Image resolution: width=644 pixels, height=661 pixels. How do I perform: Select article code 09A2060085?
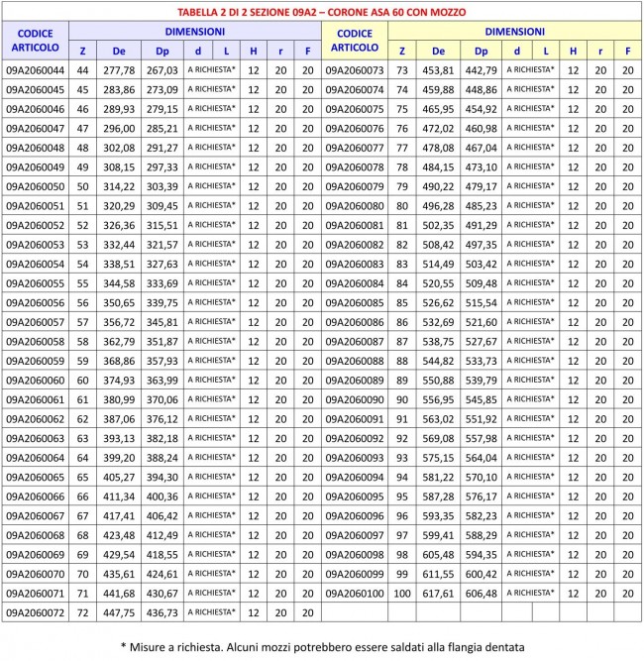tap(355, 303)
